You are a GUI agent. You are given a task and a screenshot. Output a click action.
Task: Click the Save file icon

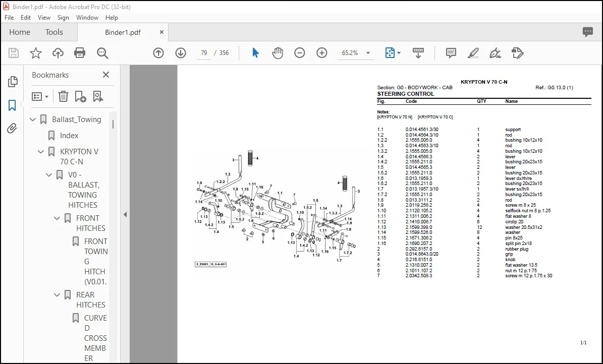click(14, 53)
